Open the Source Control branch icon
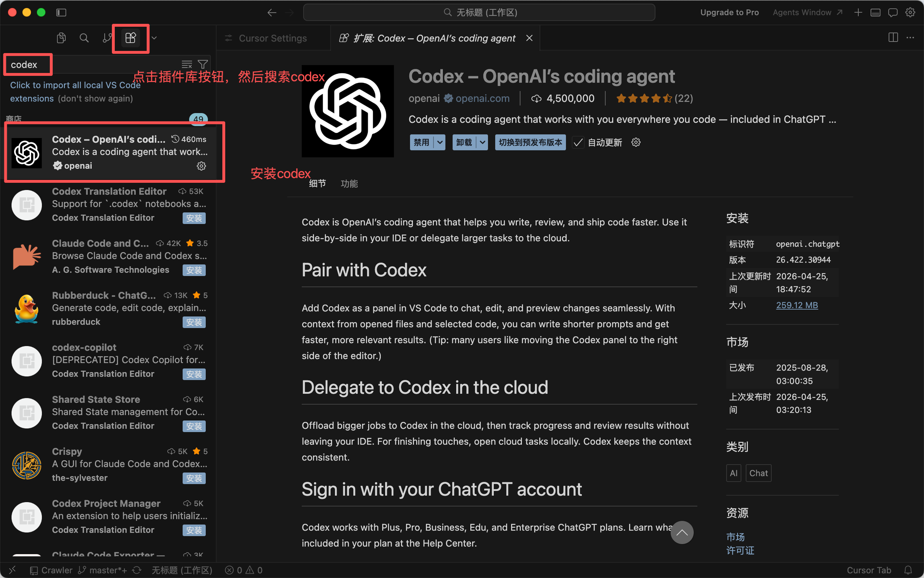924x578 pixels. click(107, 38)
